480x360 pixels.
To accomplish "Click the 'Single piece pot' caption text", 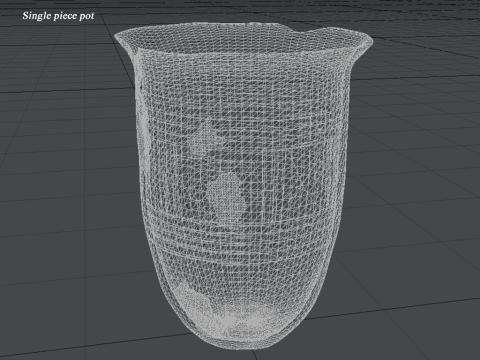I will click(x=58, y=16).
